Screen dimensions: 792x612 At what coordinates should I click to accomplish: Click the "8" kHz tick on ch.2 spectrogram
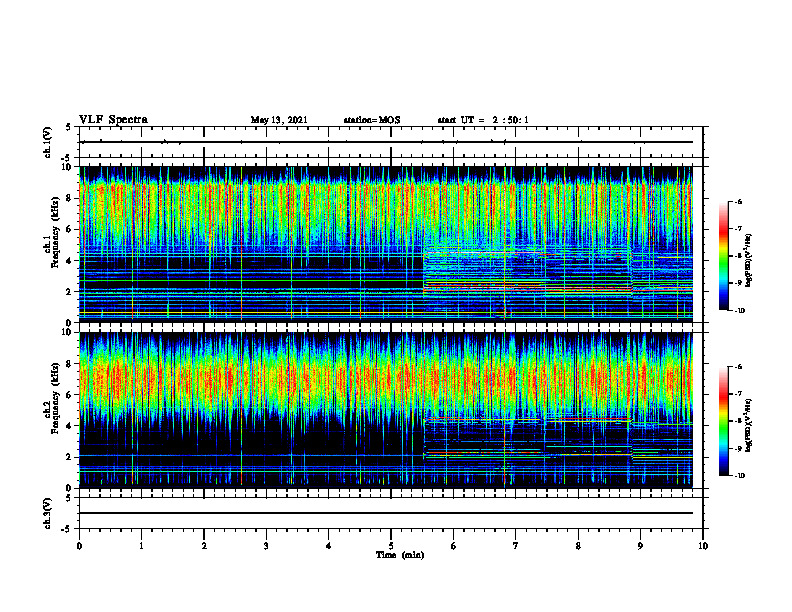coord(70,364)
